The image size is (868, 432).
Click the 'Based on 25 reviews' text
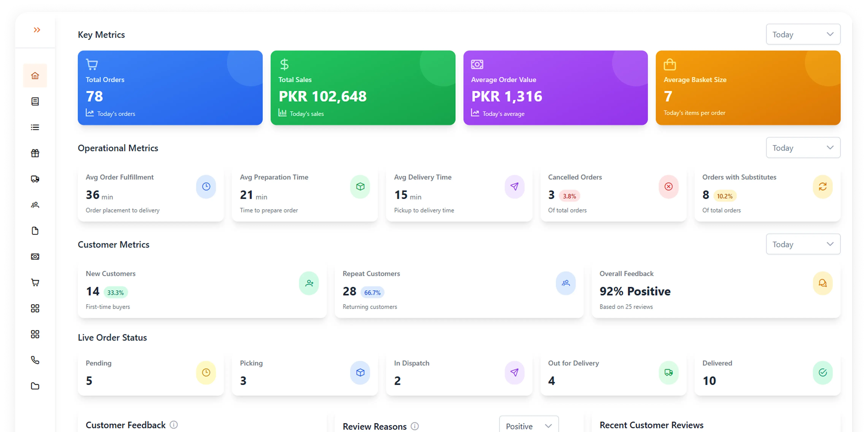(x=626, y=307)
